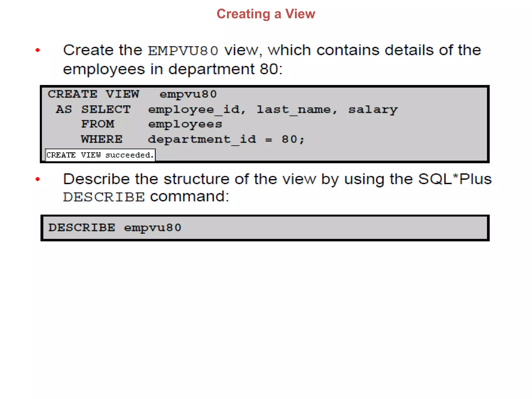Click the first red bullet point
Screen dimensions: 532x399
click(38, 50)
